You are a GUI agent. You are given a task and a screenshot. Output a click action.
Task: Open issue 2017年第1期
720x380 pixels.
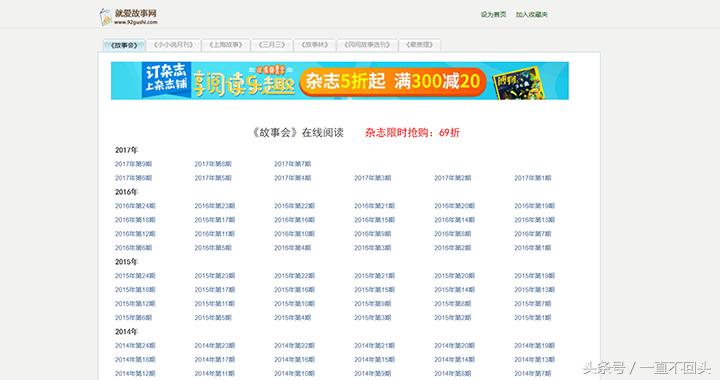pos(533,178)
